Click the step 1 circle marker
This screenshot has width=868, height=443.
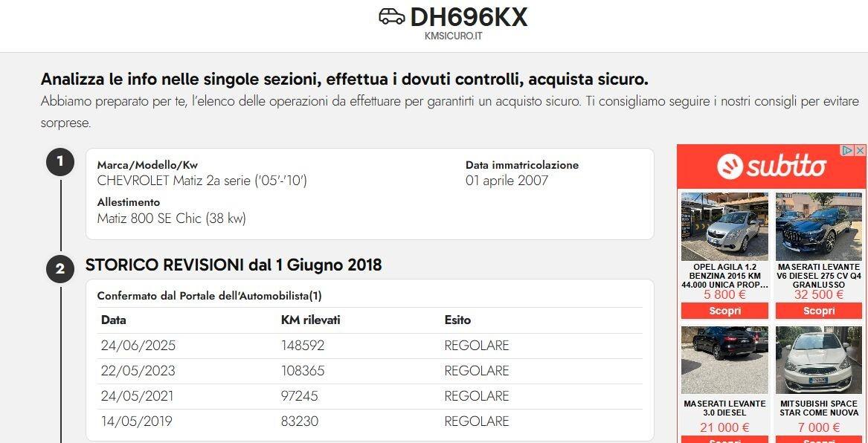60,162
